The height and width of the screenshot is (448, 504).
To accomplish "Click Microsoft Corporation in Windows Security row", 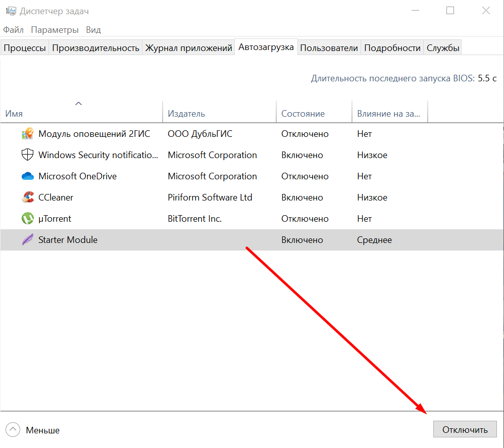I will [212, 155].
